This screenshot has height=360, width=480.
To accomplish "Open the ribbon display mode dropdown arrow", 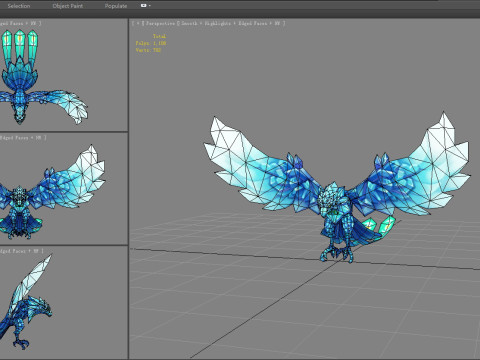I will click(150, 6).
